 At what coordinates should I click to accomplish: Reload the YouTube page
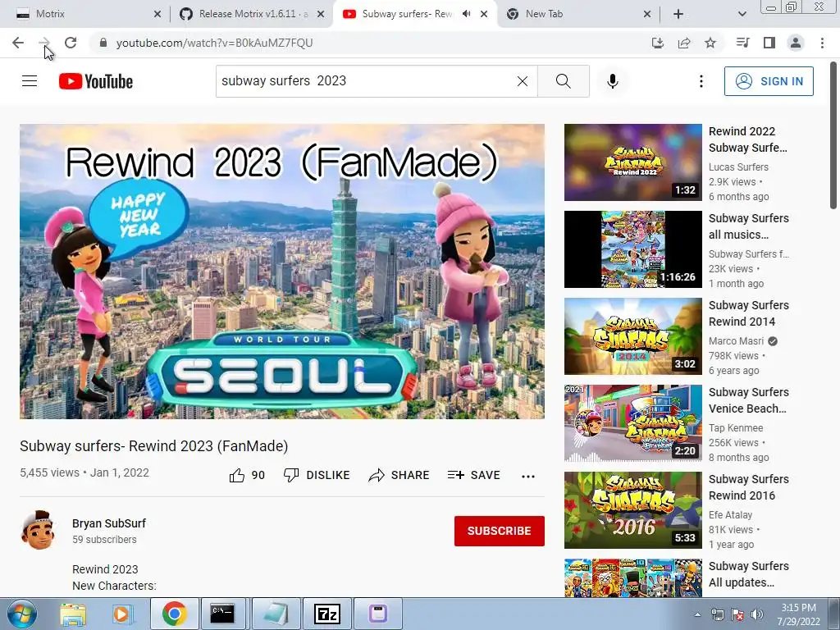pyautogui.click(x=71, y=43)
